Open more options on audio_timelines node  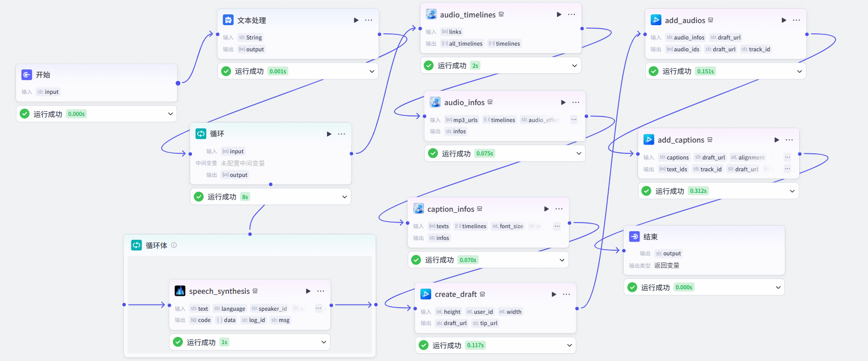point(571,14)
